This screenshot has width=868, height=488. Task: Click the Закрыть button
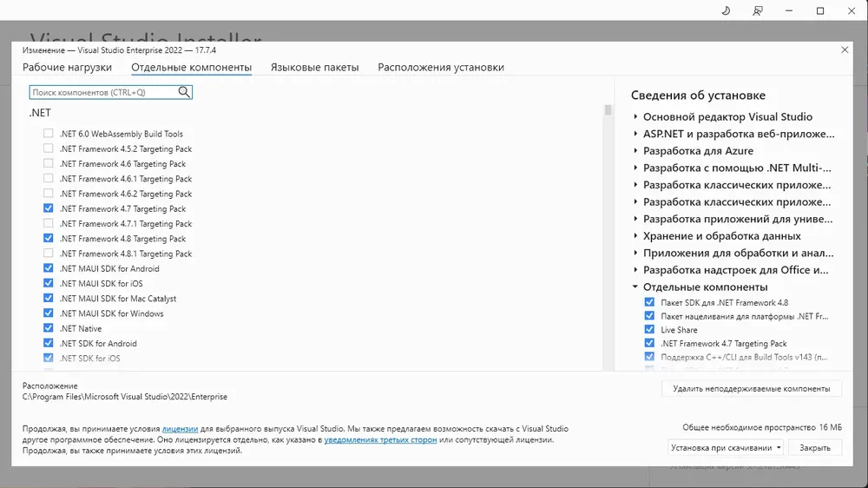[x=815, y=447]
